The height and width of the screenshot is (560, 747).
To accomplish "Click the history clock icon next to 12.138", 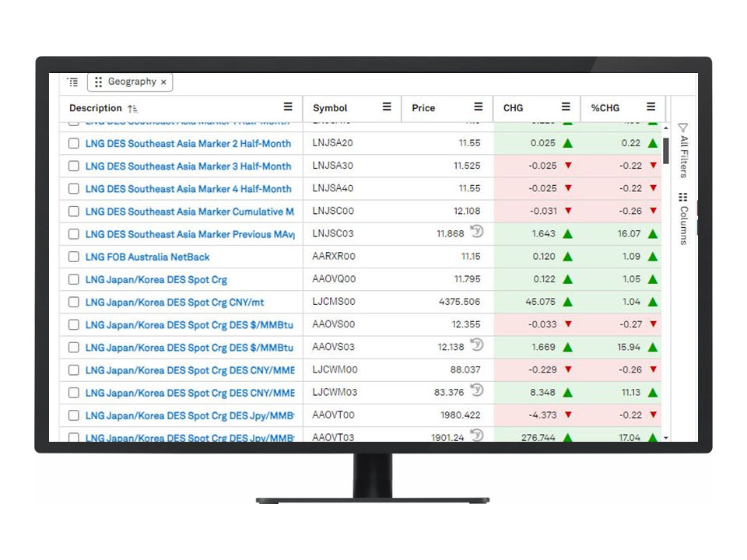I will 477,345.
